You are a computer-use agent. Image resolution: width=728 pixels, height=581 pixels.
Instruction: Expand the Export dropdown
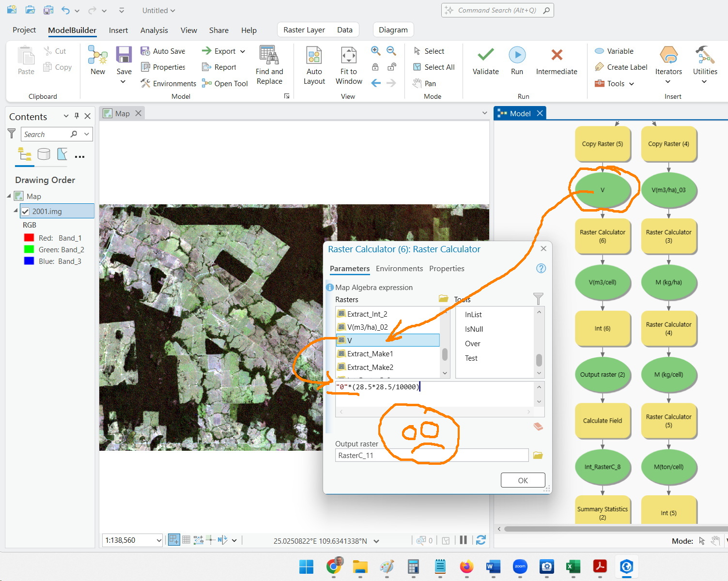tap(243, 51)
